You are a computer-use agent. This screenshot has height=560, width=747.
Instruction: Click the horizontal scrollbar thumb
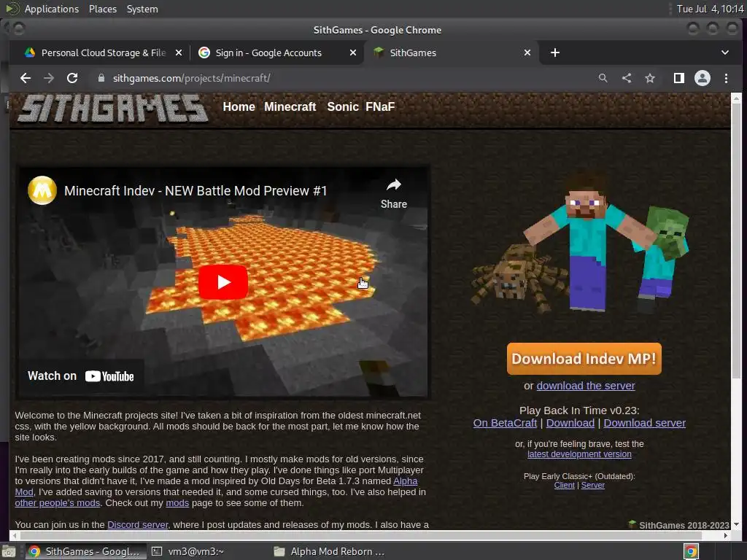click(x=360, y=535)
